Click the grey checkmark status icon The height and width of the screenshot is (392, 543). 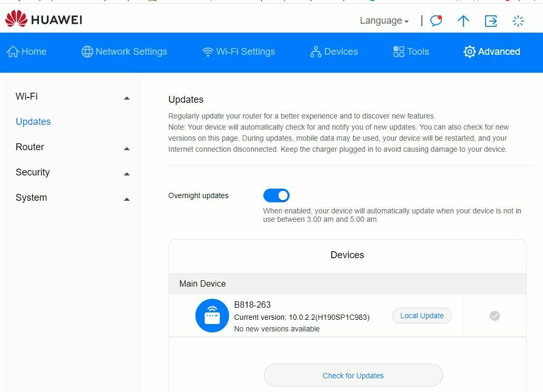495,316
